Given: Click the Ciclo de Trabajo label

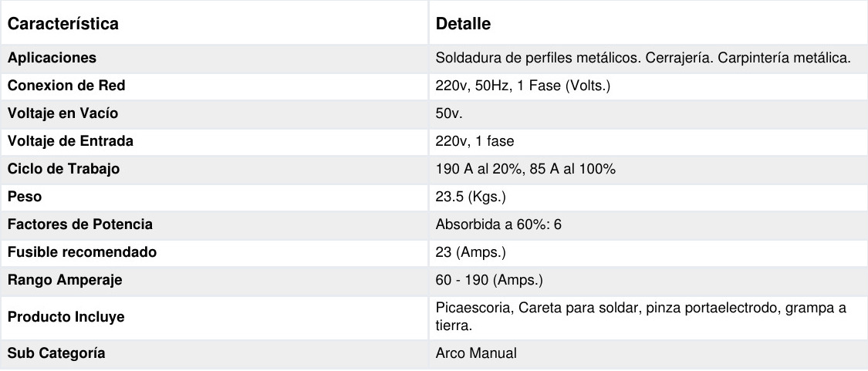Looking at the screenshot, I should point(64,169).
